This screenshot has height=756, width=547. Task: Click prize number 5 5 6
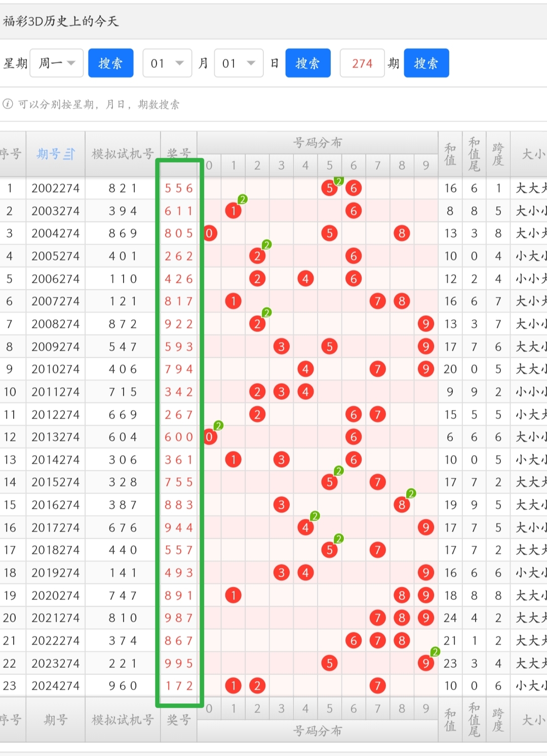179,188
